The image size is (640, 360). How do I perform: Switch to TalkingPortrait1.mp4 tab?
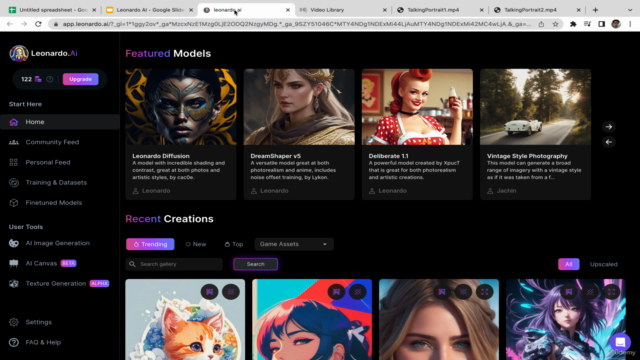coord(440,10)
